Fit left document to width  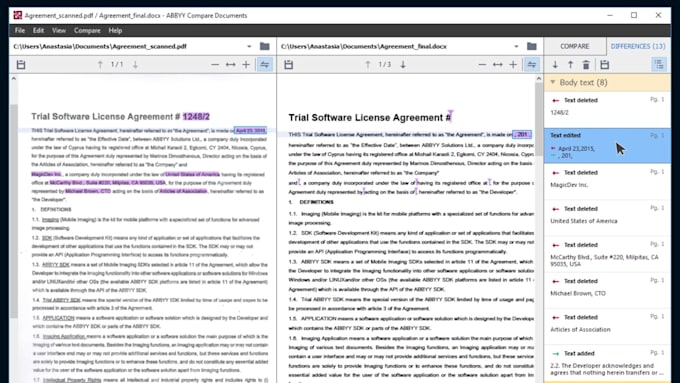click(231, 65)
